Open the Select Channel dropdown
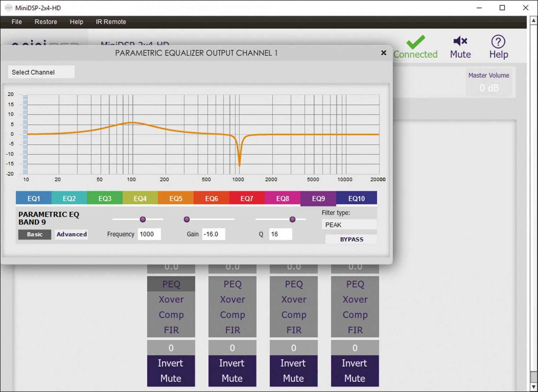This screenshot has width=538, height=392. pos(41,72)
